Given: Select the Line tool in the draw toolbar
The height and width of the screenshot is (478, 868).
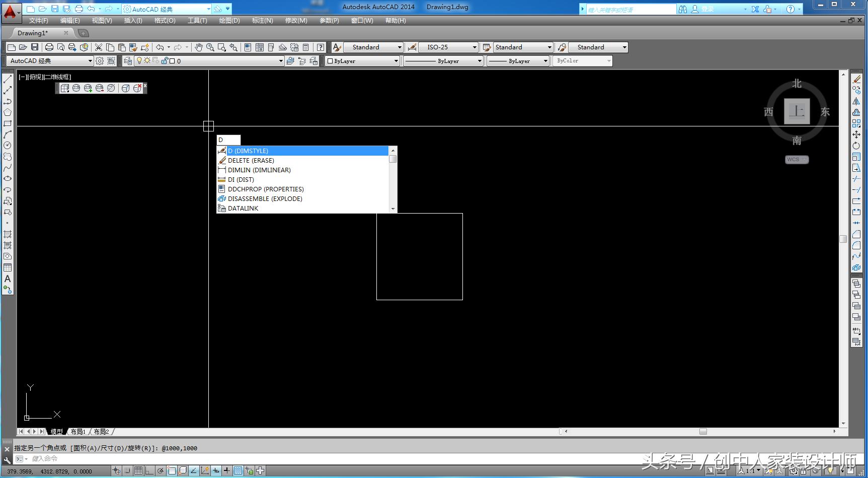Looking at the screenshot, I should [8, 79].
